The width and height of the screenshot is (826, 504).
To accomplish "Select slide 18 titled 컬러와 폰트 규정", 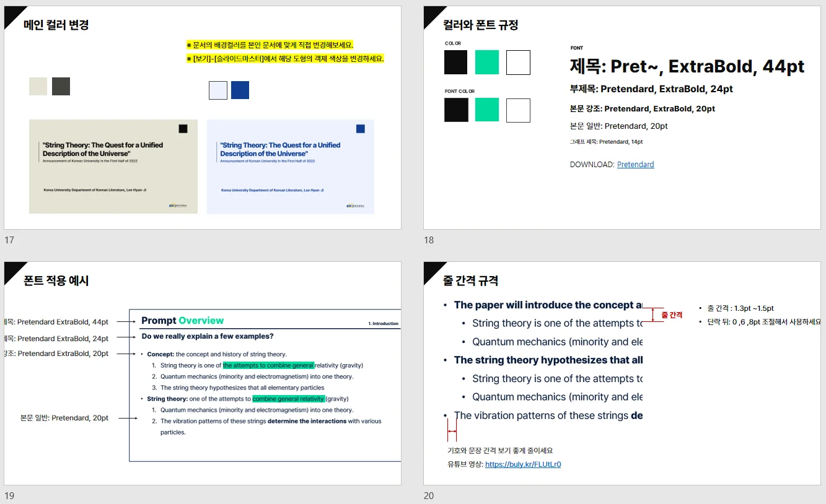I will (622, 118).
